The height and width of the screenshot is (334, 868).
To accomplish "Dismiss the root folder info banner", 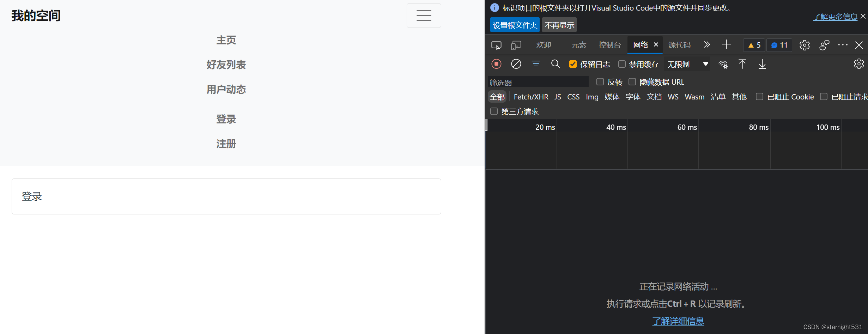I will 863,16.
